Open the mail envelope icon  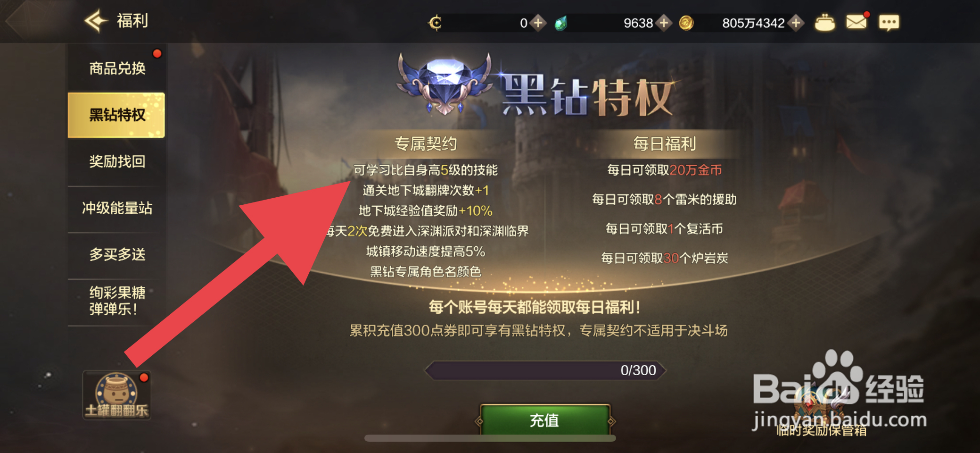(856, 22)
